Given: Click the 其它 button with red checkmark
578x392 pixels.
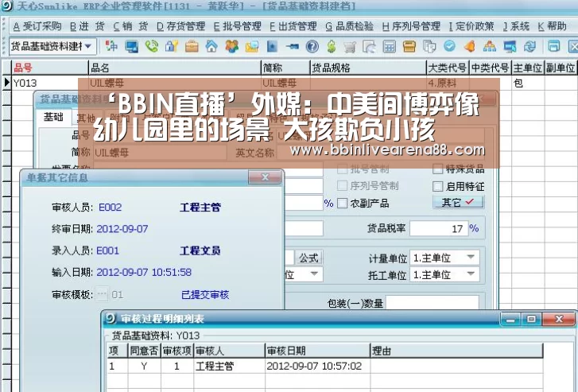Looking at the screenshot, I should tap(458, 202).
